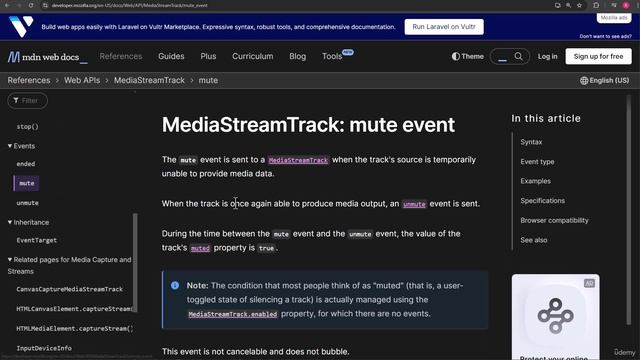The width and height of the screenshot is (640, 360).
Task: Open EventTarget in the sidebar
Action: 36,240
